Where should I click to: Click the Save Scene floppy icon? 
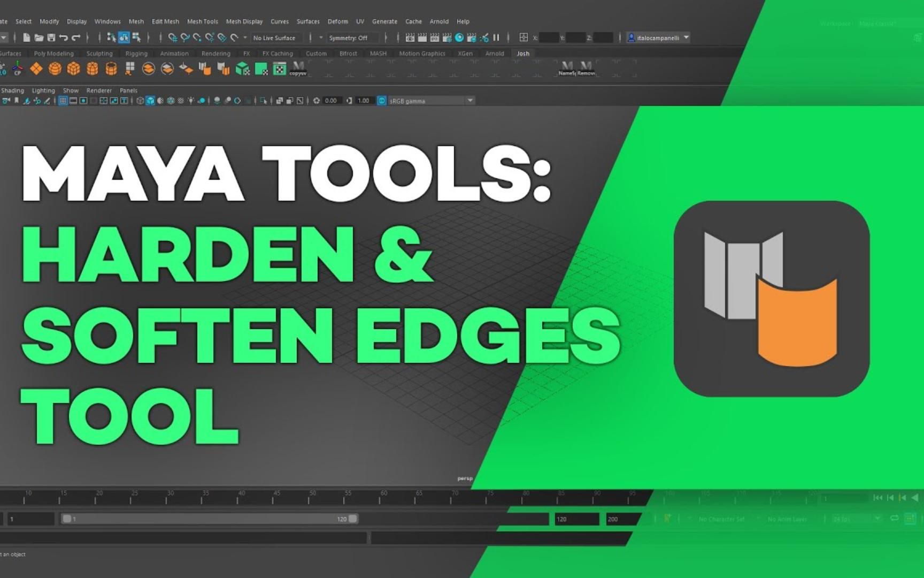51,37
